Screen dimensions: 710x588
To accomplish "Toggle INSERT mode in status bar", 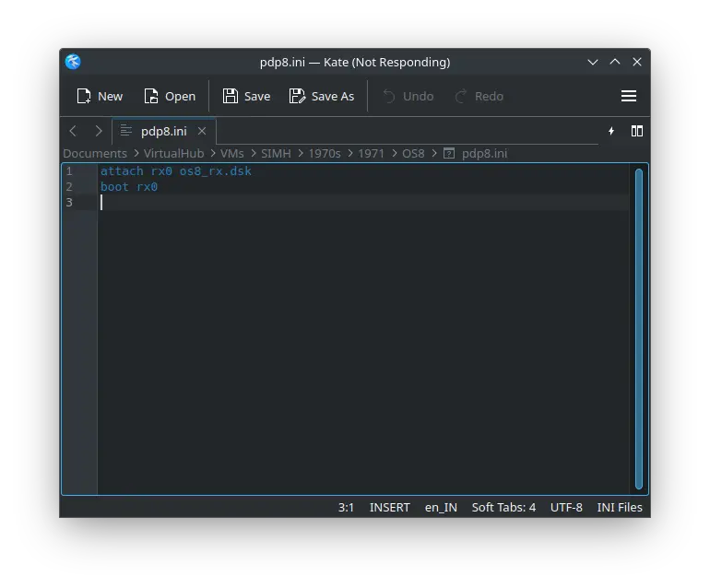I will (x=389, y=507).
